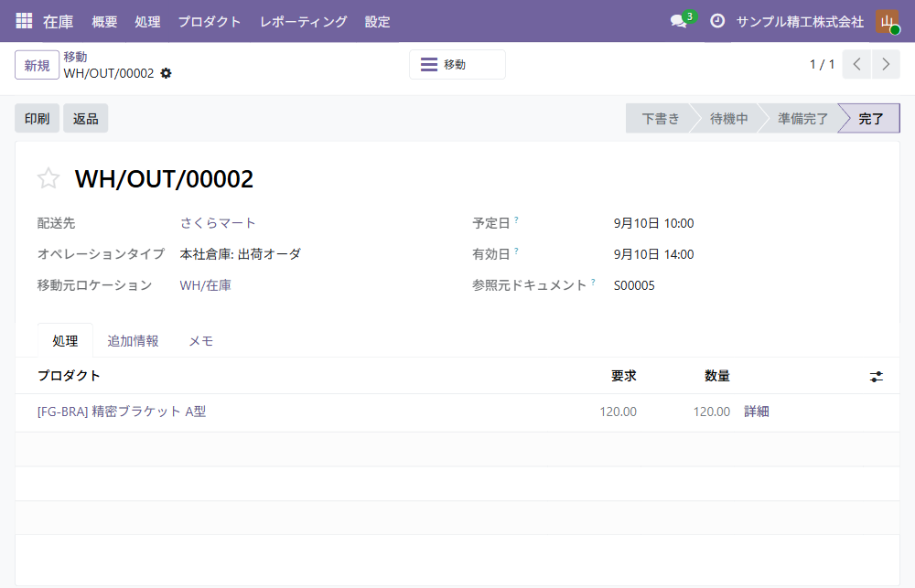Click the 予定日 value 9月10日 10:00
Viewport: 915px width, 588px height.
click(653, 223)
